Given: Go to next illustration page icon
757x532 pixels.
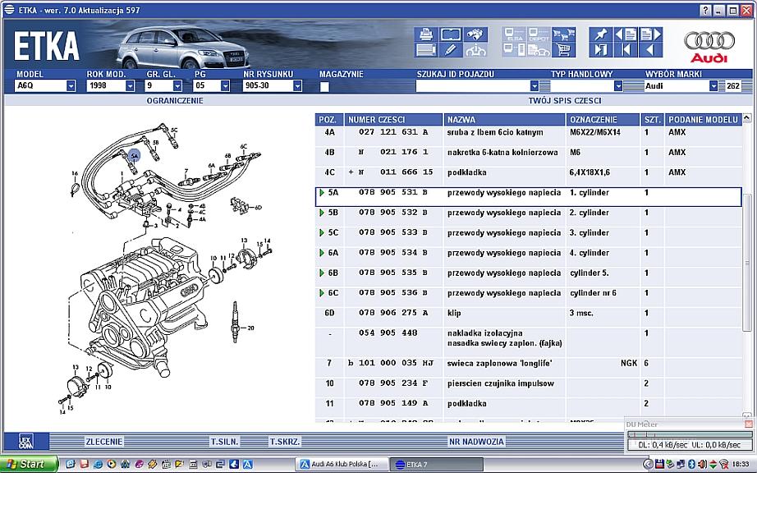Looking at the screenshot, I should pos(651,34).
